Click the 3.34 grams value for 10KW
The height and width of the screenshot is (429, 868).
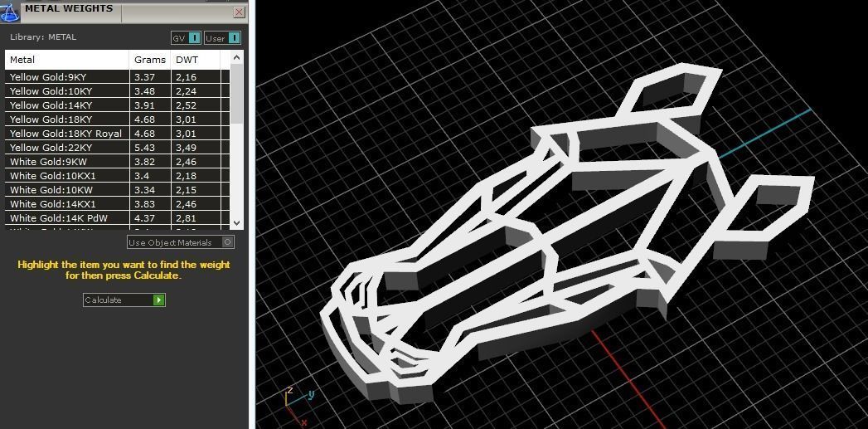point(144,190)
